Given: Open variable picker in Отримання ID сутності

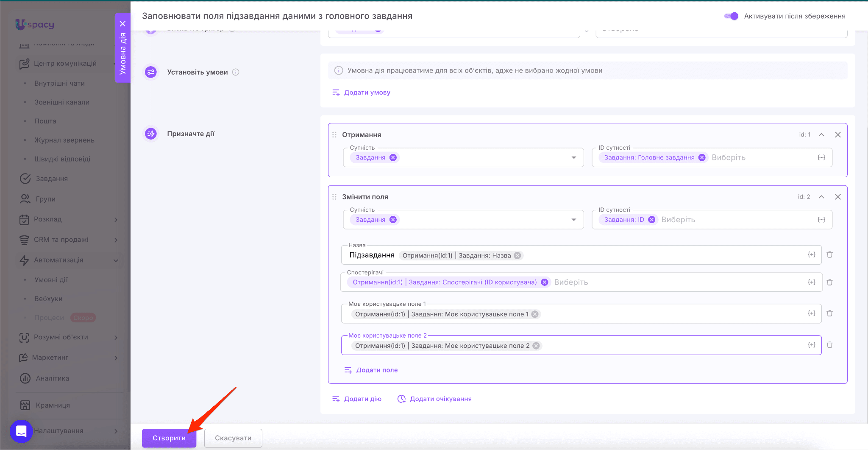Looking at the screenshot, I should pos(821,157).
